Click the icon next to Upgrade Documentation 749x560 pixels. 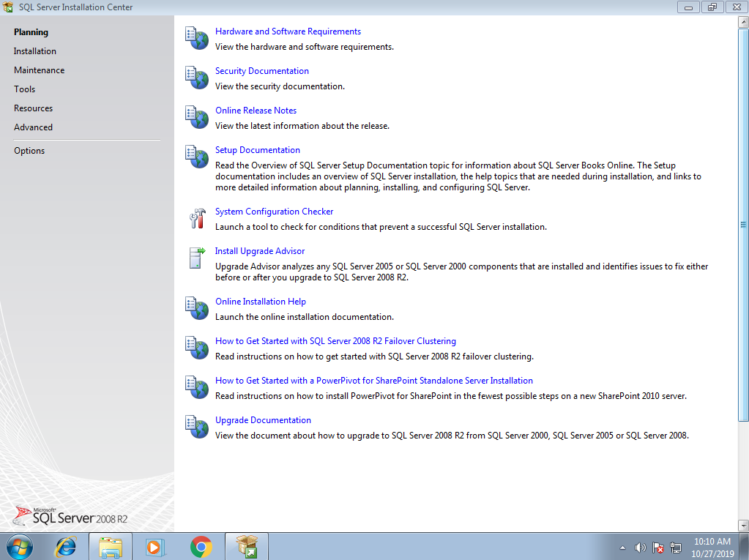(x=197, y=428)
